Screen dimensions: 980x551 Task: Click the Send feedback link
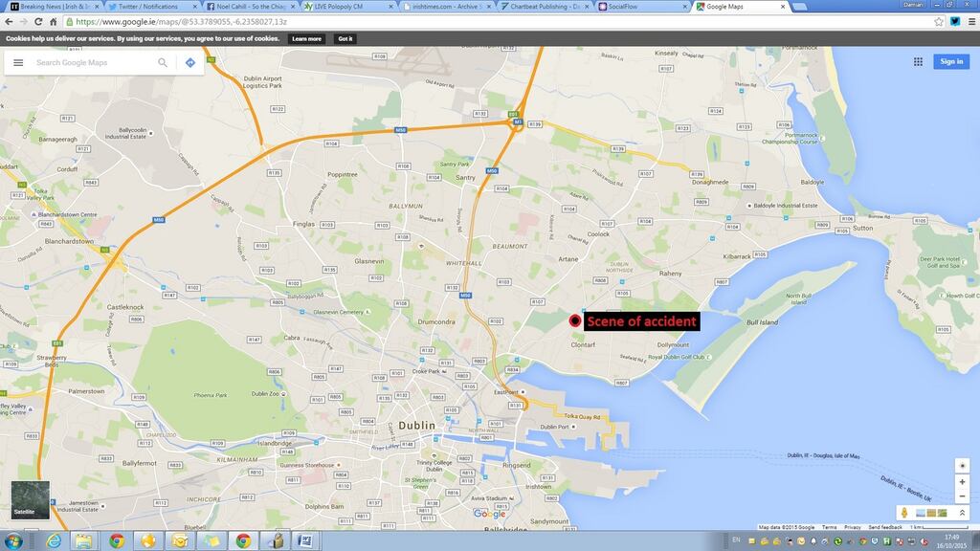pyautogui.click(x=885, y=527)
